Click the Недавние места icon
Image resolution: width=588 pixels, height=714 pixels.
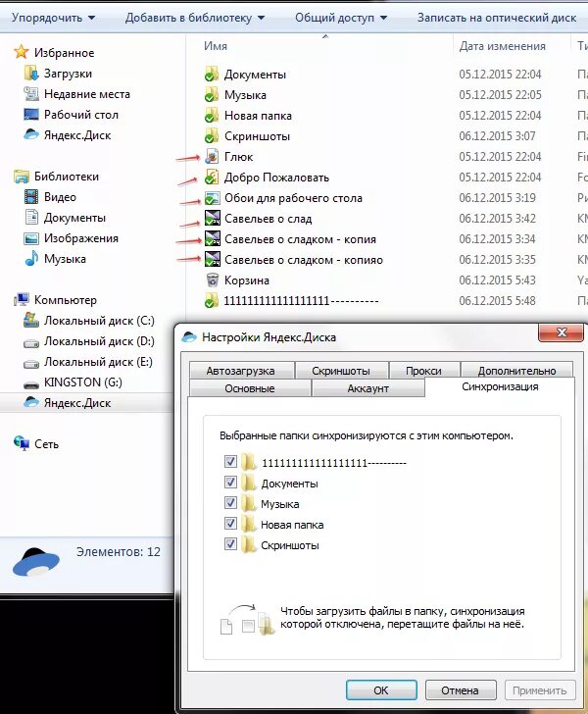click(x=31, y=94)
